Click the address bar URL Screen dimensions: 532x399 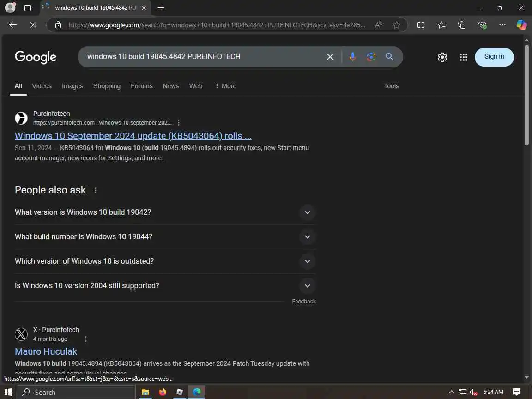coord(217,25)
